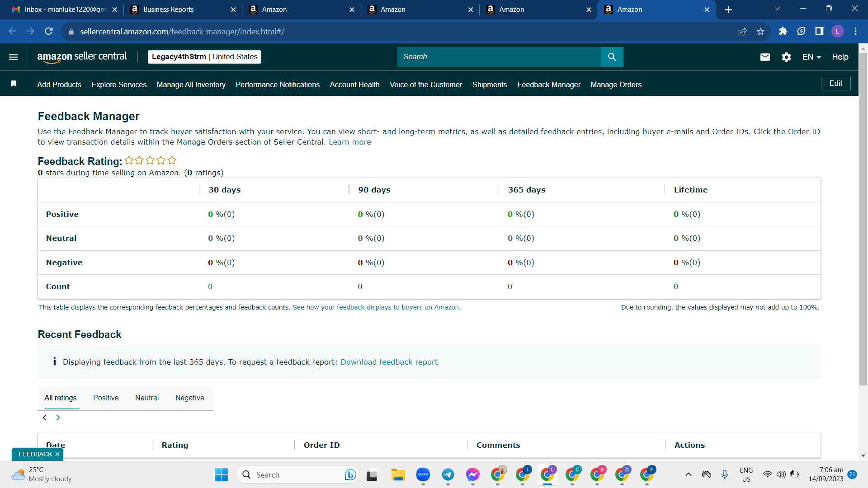868x488 pixels.
Task: Click the Order ID column header
Action: click(x=321, y=445)
